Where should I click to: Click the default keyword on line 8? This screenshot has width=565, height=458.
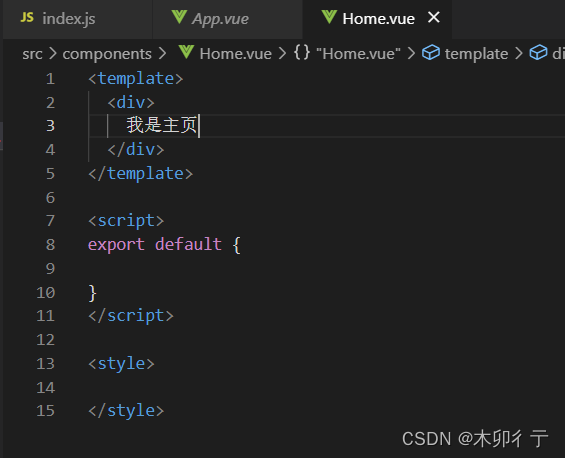188,244
